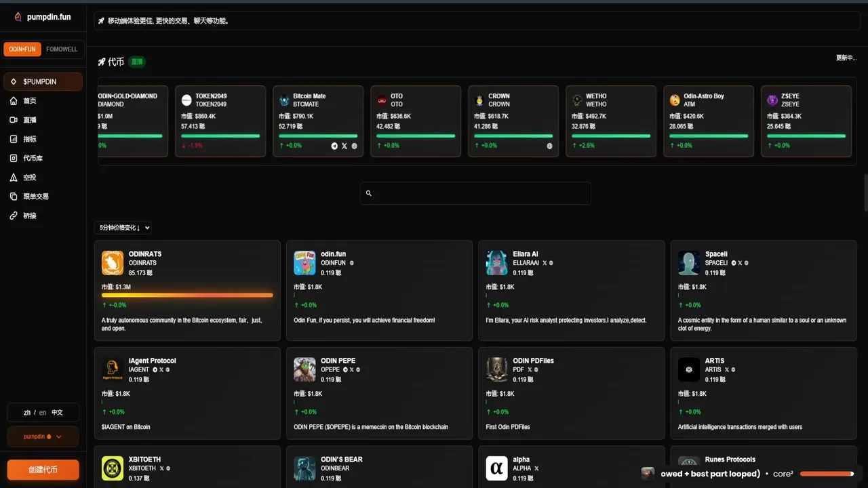This screenshot has height=488, width=868.
Task: Open the Odin-Astro Boy trending card
Action: pyautogui.click(x=709, y=121)
